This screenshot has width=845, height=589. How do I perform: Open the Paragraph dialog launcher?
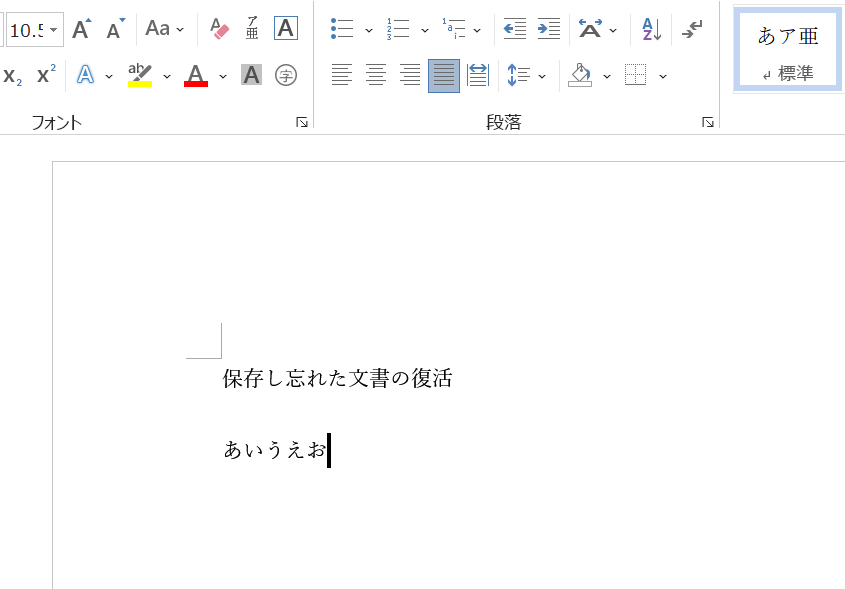(708, 122)
